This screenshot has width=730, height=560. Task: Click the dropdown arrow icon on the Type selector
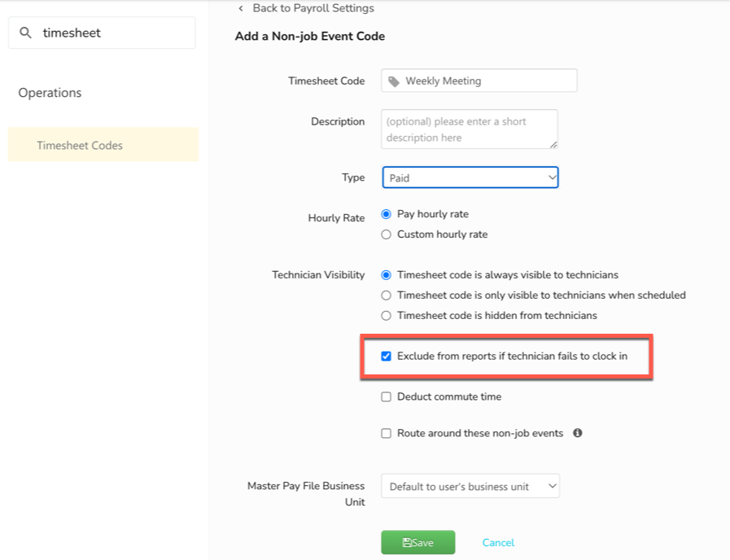pyautogui.click(x=553, y=177)
